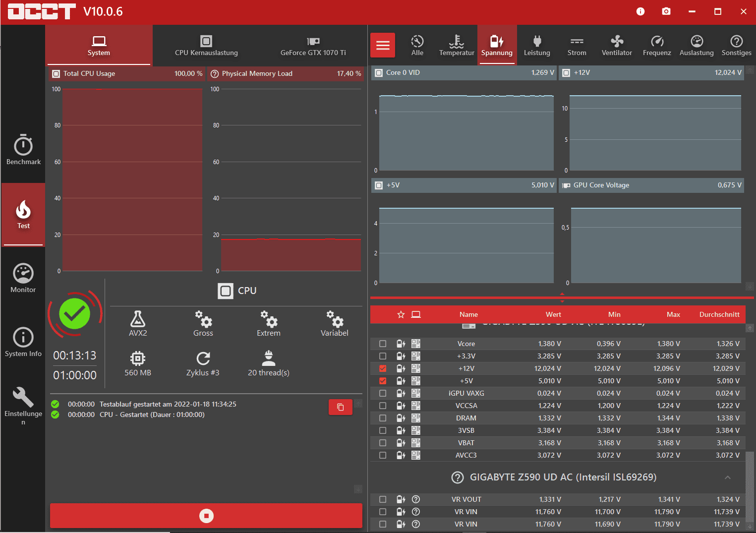Show Alle sensors tab
Viewport: 756px width, 533px height.
[x=417, y=46]
